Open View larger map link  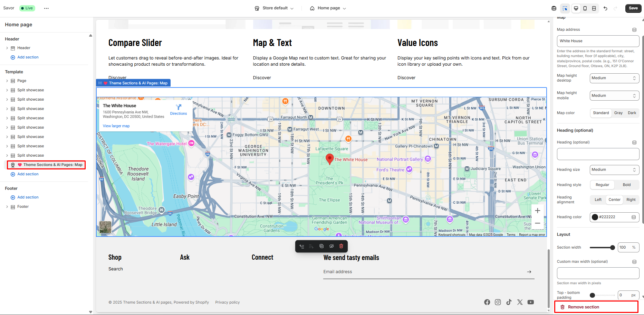(116, 126)
